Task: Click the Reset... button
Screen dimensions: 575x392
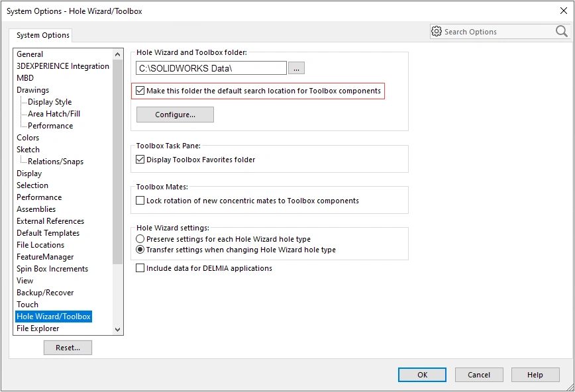Action: click(68, 348)
